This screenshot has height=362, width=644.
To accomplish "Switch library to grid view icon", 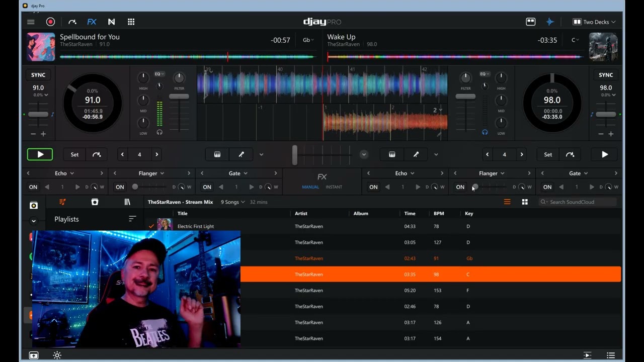I will click(525, 202).
